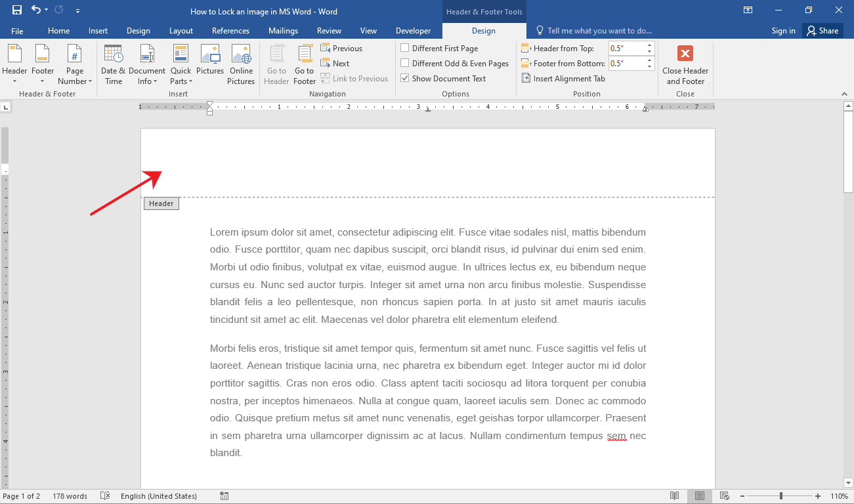
Task: Click the word count in the status bar
Action: 70,495
